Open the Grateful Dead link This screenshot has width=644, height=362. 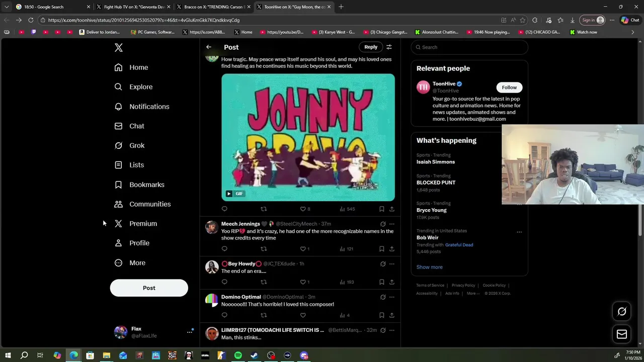tap(459, 245)
